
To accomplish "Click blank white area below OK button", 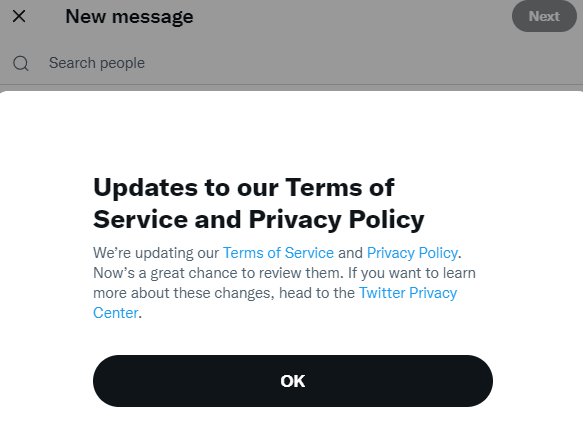I will pos(293,425).
